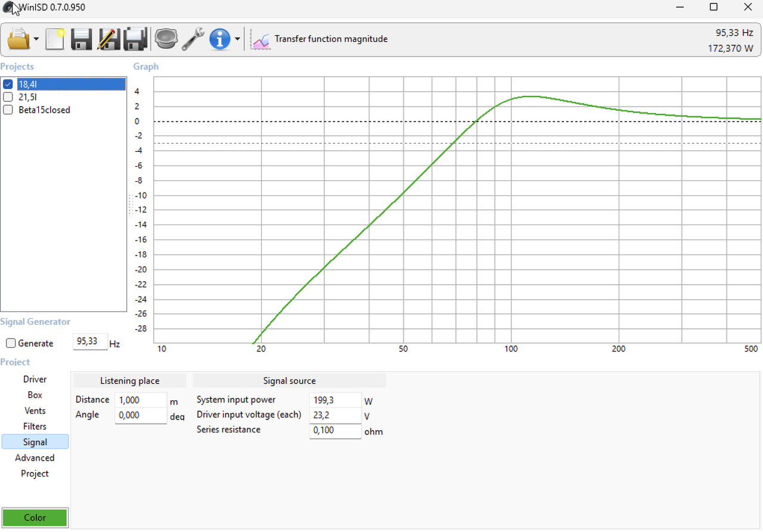
Task: Open the Filters tab
Action: coord(35,426)
